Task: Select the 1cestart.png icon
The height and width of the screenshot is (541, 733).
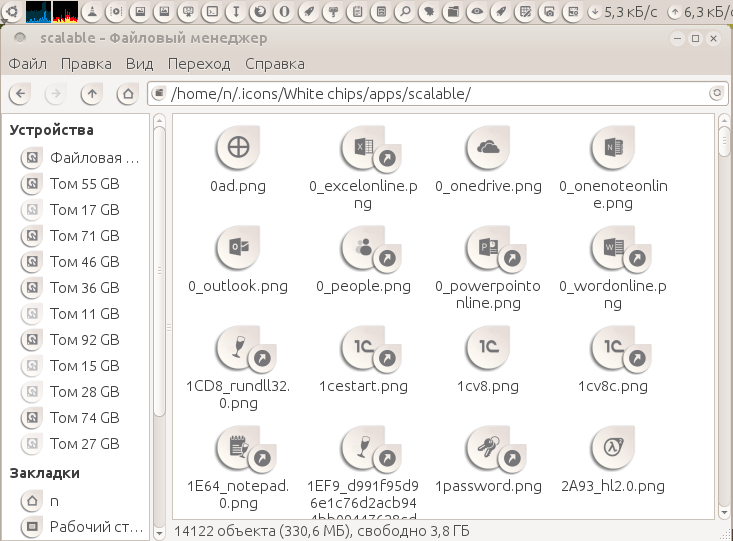Action: point(364,348)
